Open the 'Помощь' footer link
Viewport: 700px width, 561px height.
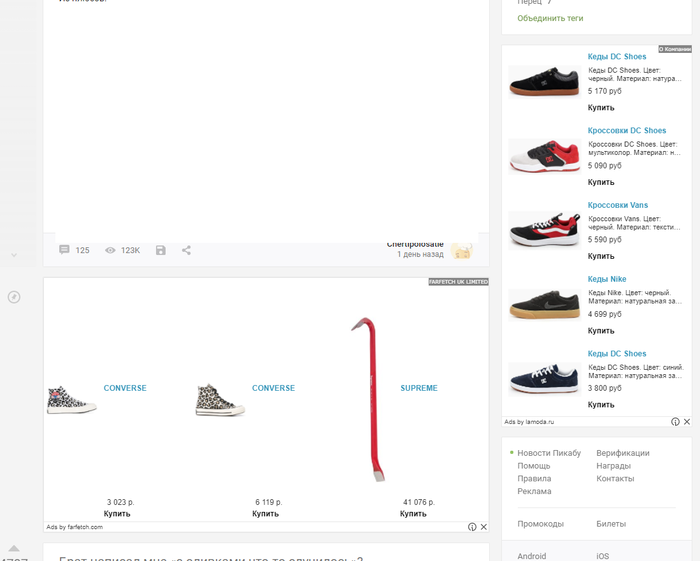pyautogui.click(x=533, y=466)
